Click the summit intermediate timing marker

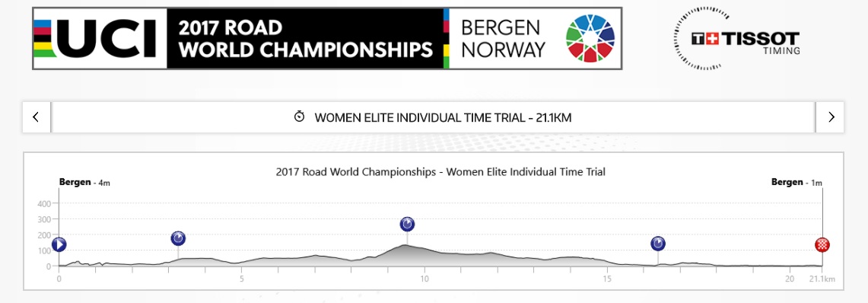408,225
